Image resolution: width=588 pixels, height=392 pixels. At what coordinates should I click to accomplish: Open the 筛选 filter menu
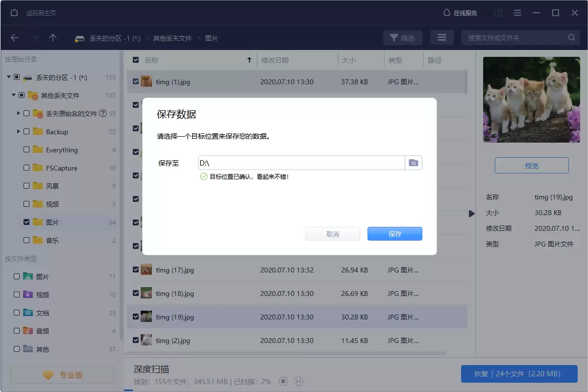click(x=402, y=38)
